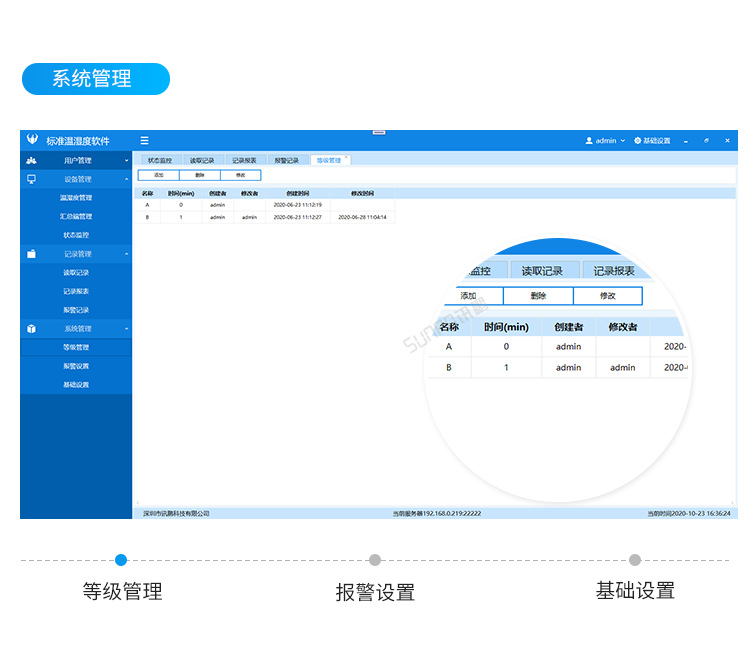The width and height of the screenshot is (750, 653).
Task: Expand the 用户管理 chevron in sidebar
Action: [127, 160]
